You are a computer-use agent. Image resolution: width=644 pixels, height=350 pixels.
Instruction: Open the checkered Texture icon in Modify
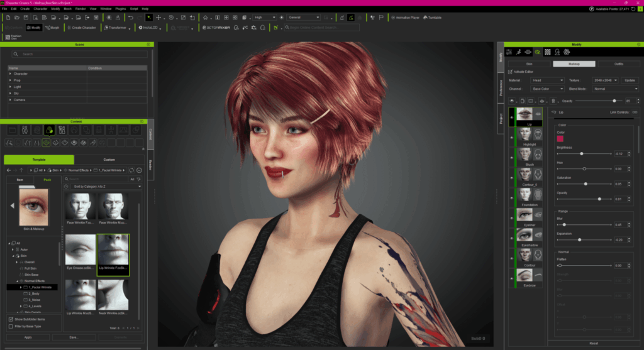click(x=548, y=52)
